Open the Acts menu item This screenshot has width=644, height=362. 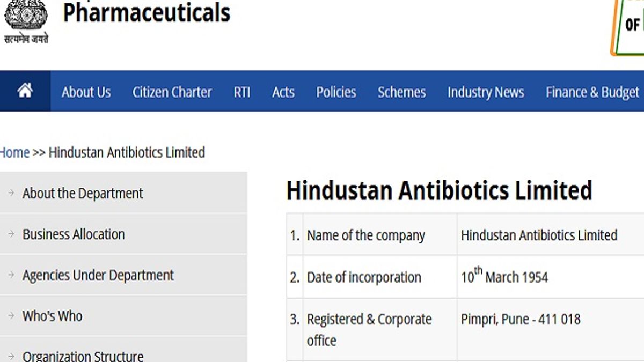283,92
